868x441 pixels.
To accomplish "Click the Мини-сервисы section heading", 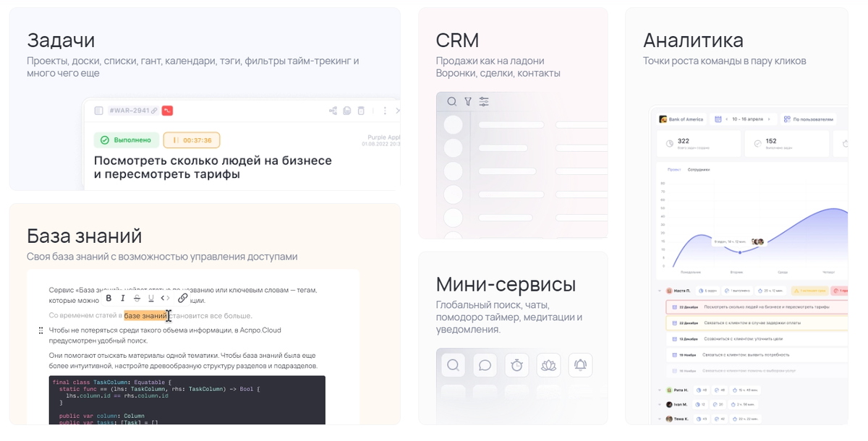I will (x=506, y=283).
